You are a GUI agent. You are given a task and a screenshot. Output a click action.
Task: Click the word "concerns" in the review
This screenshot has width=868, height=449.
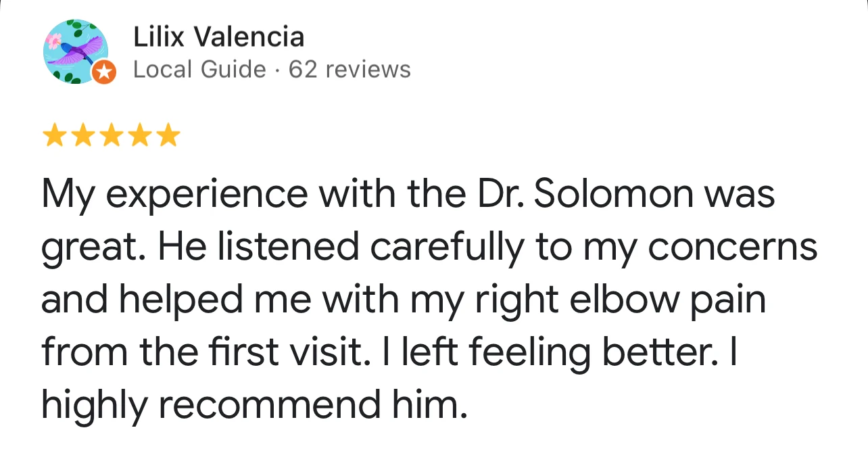pos(733,247)
